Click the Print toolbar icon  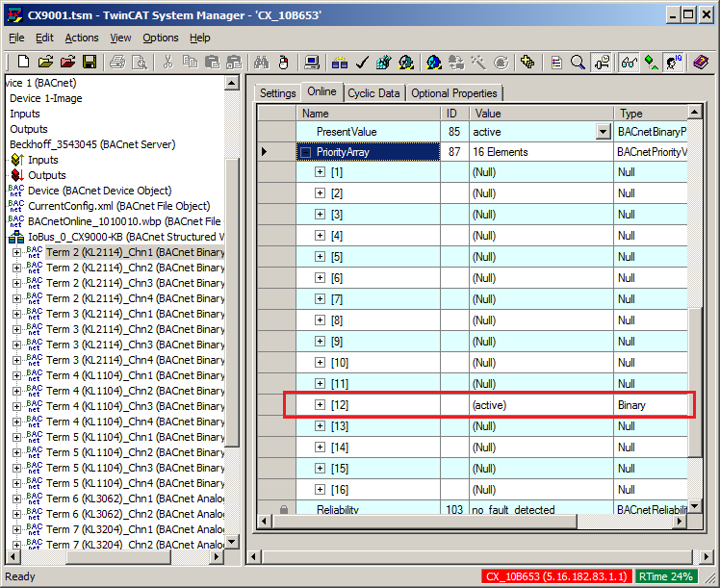point(117,62)
